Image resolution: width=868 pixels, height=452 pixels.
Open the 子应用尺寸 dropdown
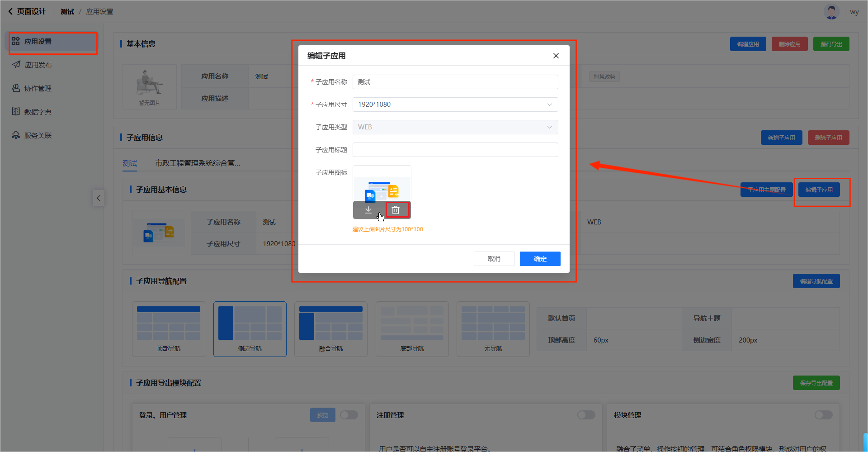point(455,105)
